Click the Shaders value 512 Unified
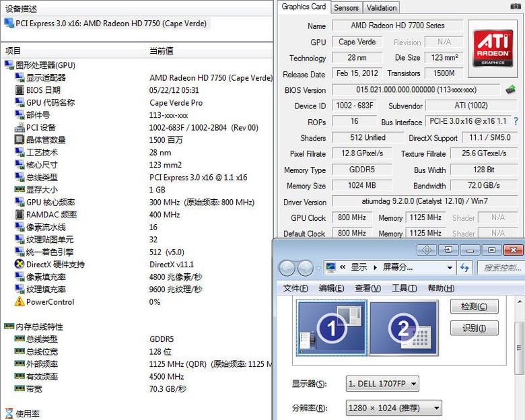The height and width of the screenshot is (420, 525). [367, 137]
